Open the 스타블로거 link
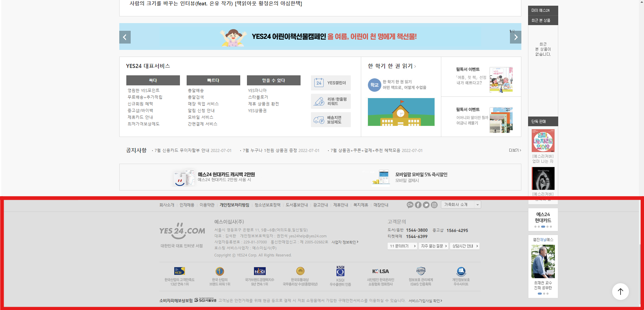Viewport: 644px width, 310px height. tap(258, 97)
